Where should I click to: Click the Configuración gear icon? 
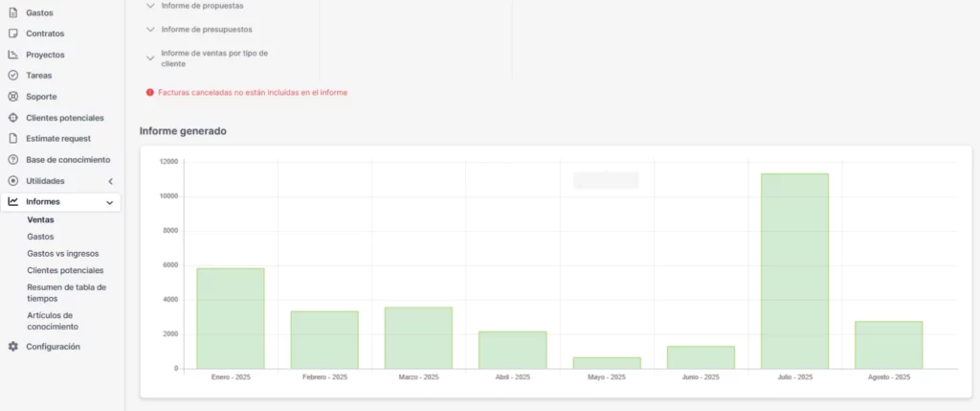[x=13, y=347]
